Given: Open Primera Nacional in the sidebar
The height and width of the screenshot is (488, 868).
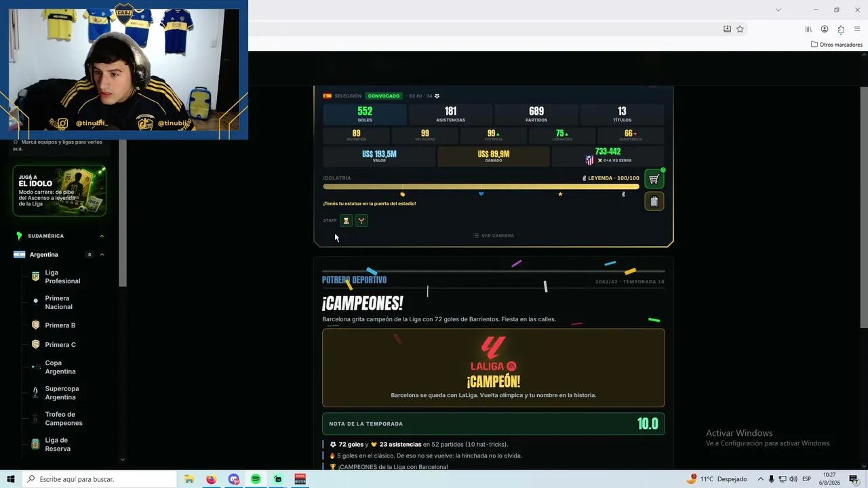Looking at the screenshot, I should tap(58, 302).
